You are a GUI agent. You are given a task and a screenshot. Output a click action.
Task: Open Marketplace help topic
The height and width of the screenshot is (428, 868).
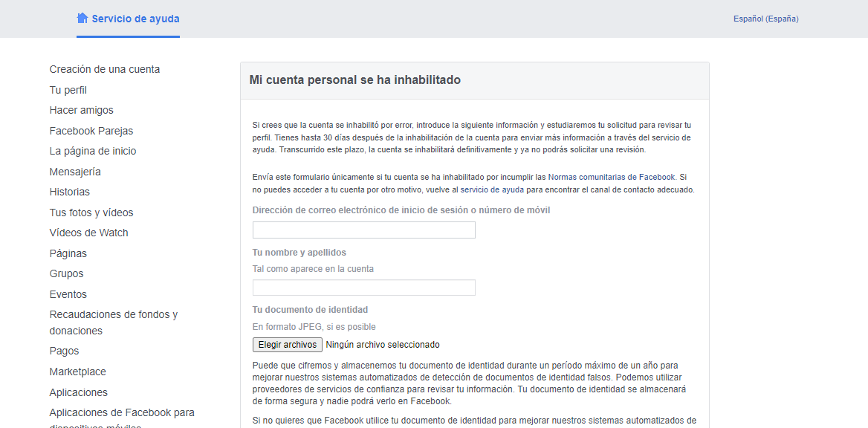[77, 372]
